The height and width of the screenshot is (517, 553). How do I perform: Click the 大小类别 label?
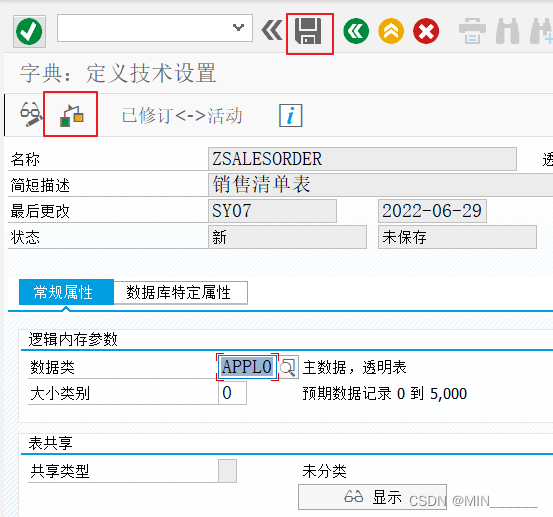click(60, 394)
